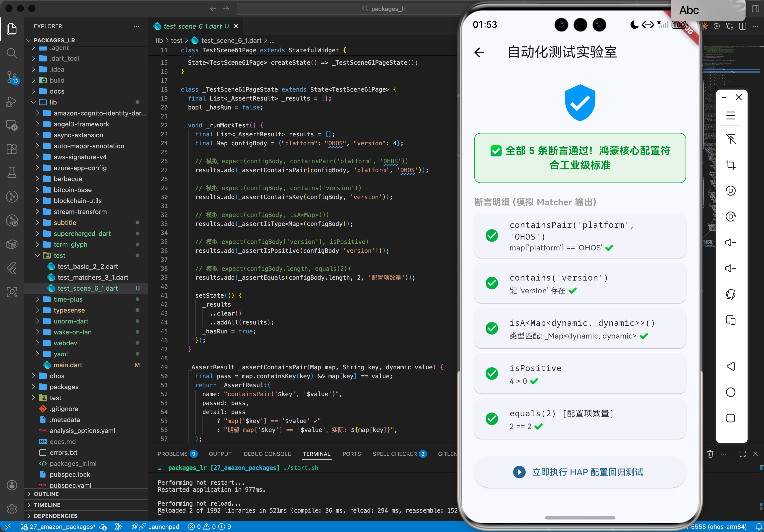
Task: Select the Extensions icon in Activity Bar
Action: 12,149
